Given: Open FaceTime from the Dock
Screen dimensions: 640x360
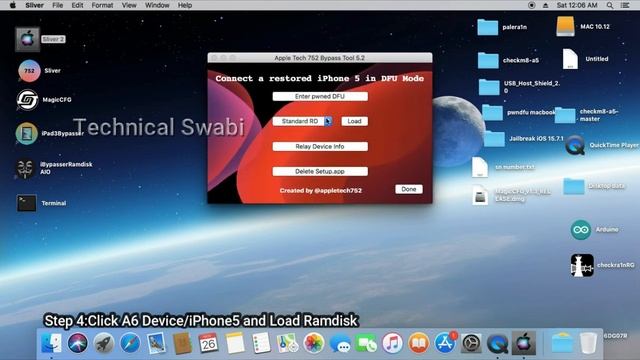Looking at the screenshot, I should click(x=366, y=343).
